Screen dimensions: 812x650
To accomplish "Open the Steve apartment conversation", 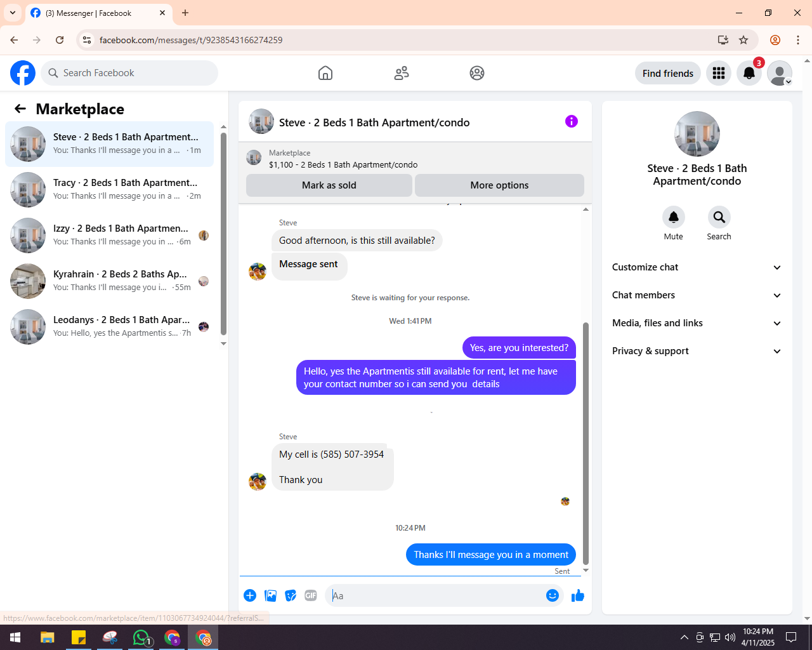I will (109, 144).
